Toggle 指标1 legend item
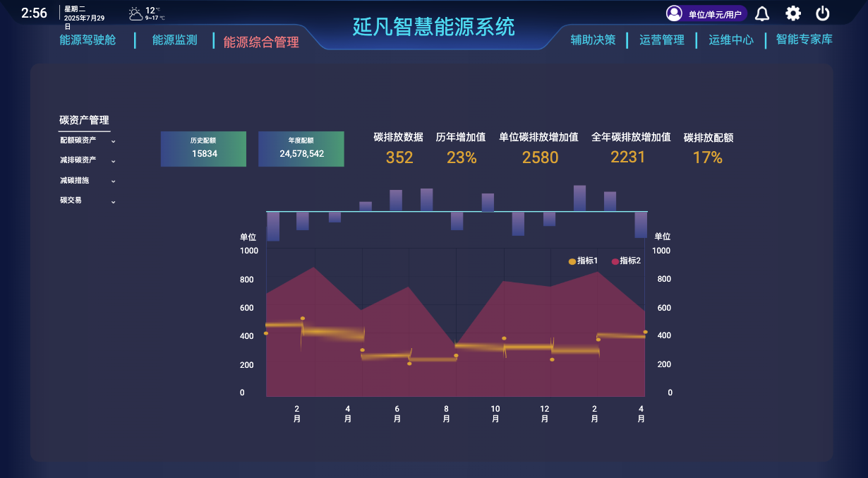Screen dimensions: 868x478 [x=583, y=261]
